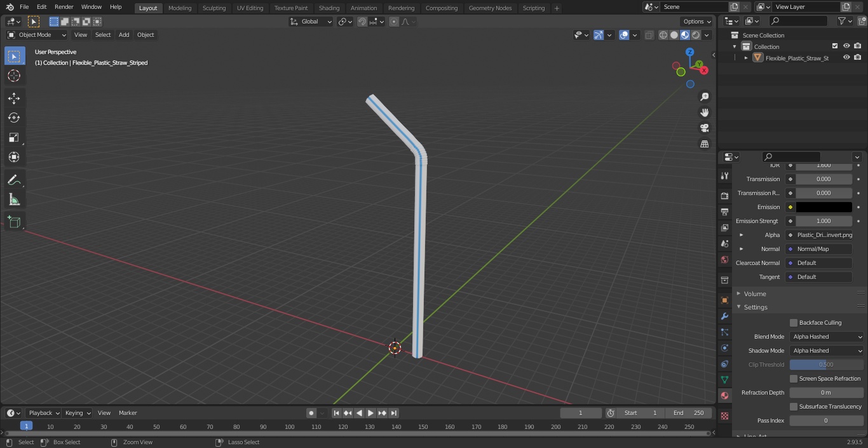
Task: Open the Shadow Mode dropdown
Action: pyautogui.click(x=827, y=351)
